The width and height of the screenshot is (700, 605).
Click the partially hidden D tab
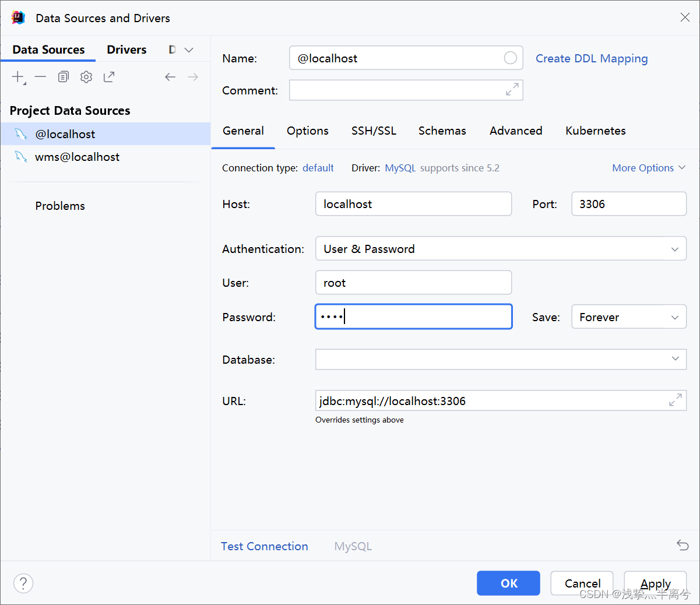(173, 50)
